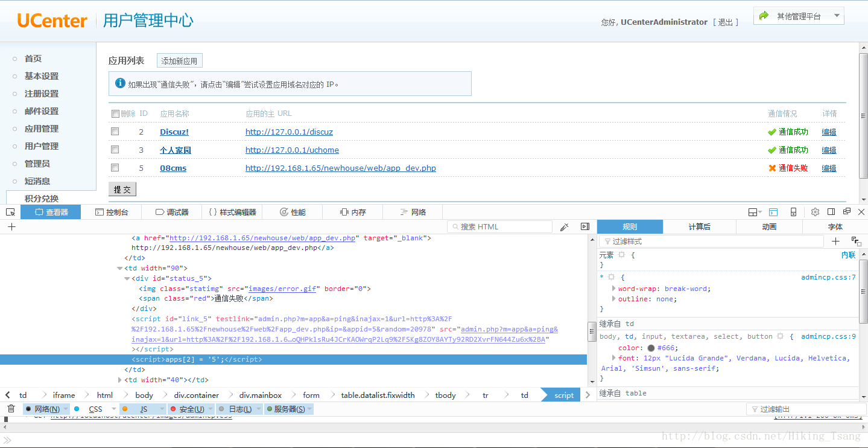Toggle pseudo-class panel icon in rules
868x448 pixels.
[x=856, y=241]
